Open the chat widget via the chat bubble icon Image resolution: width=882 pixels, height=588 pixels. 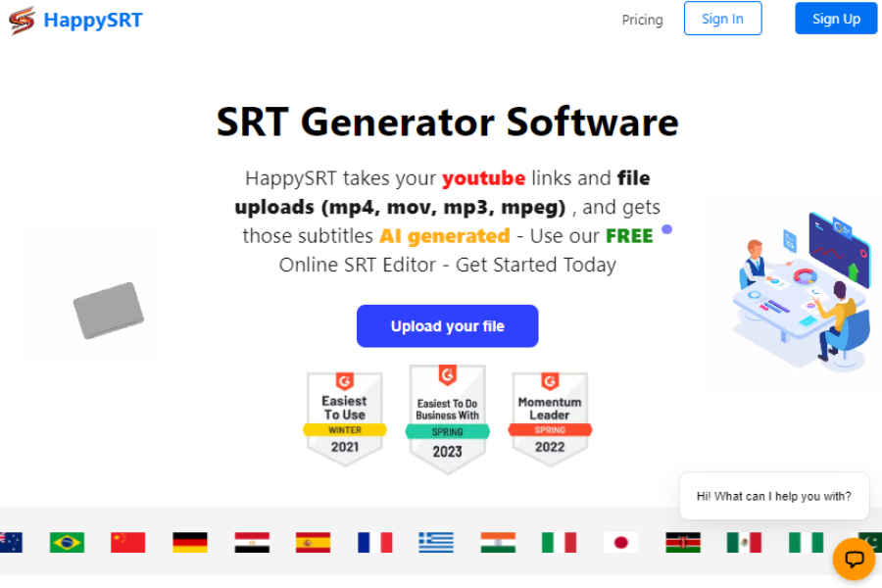click(854, 560)
